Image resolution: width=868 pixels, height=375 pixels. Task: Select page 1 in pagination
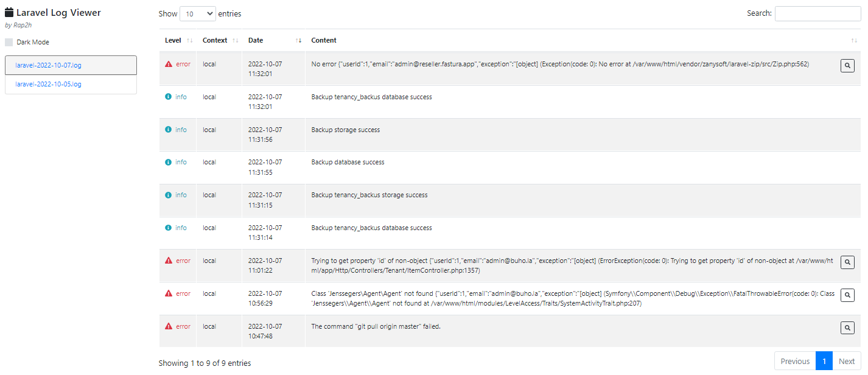pos(824,361)
